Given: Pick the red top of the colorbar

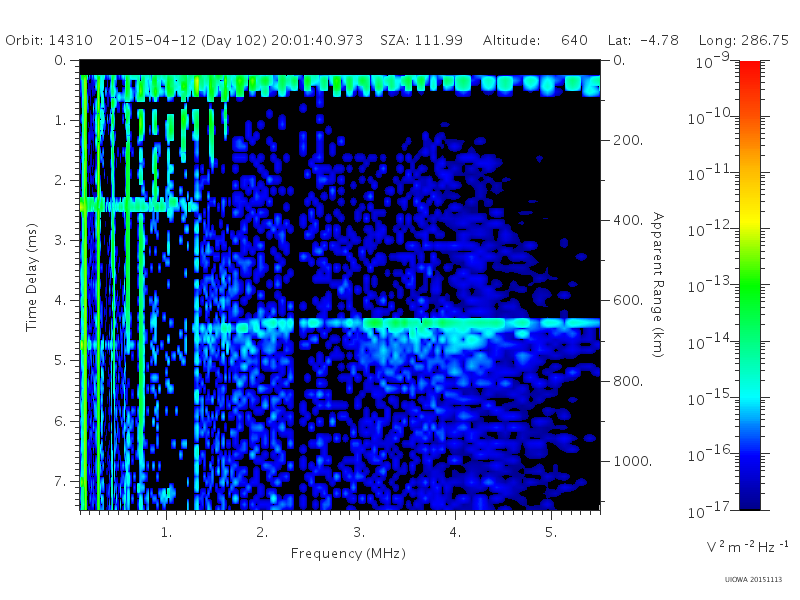Looking at the screenshot, I should (x=750, y=71).
